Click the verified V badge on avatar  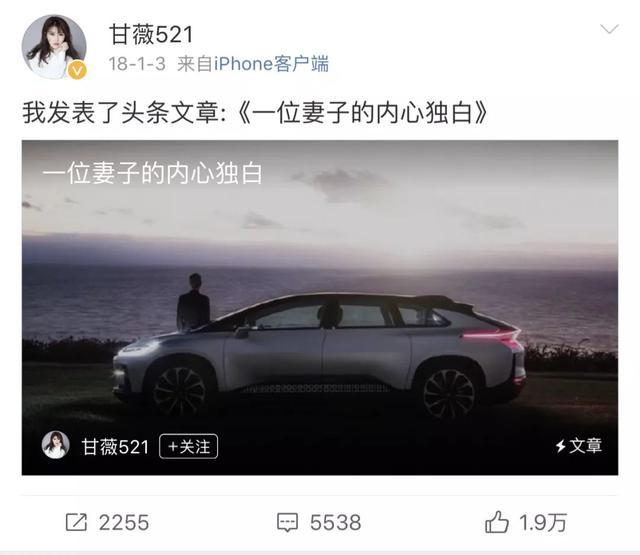coord(77,71)
